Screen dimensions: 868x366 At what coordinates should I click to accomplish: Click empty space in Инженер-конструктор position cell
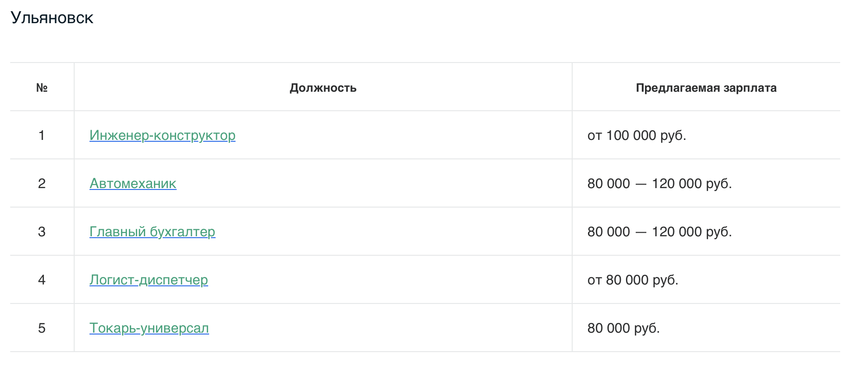[403, 135]
